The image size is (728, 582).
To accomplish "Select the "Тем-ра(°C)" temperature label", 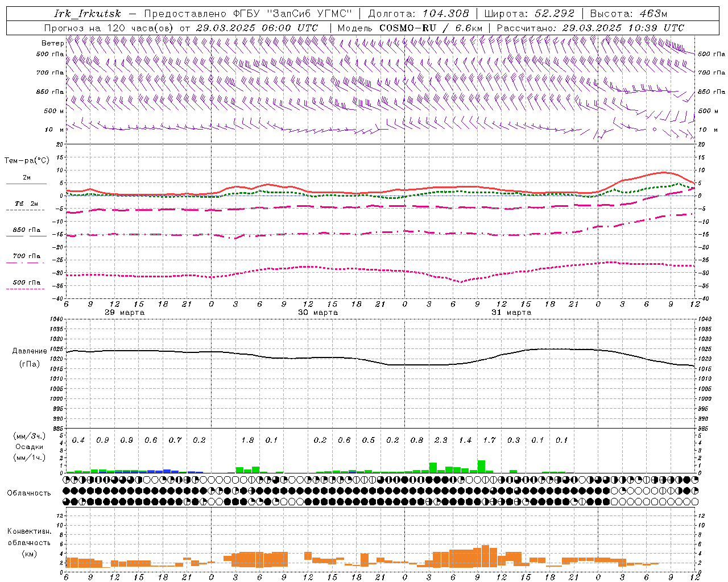I will (x=27, y=161).
